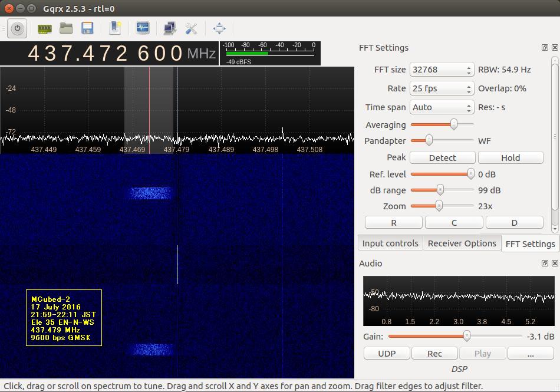Viewport: 560px width, 392px height.
Task: Open the FFT size dropdown showing 32768
Action: 442,70
